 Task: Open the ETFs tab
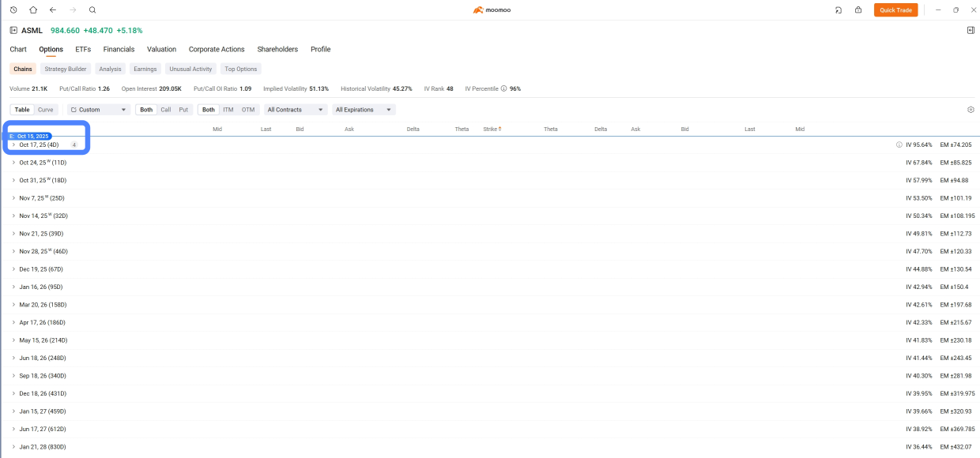pyautogui.click(x=83, y=49)
